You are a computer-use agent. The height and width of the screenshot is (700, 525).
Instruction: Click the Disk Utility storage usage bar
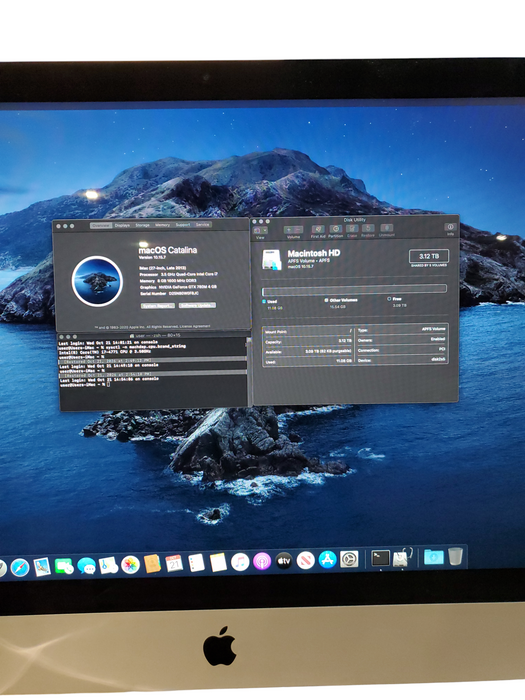point(354,290)
